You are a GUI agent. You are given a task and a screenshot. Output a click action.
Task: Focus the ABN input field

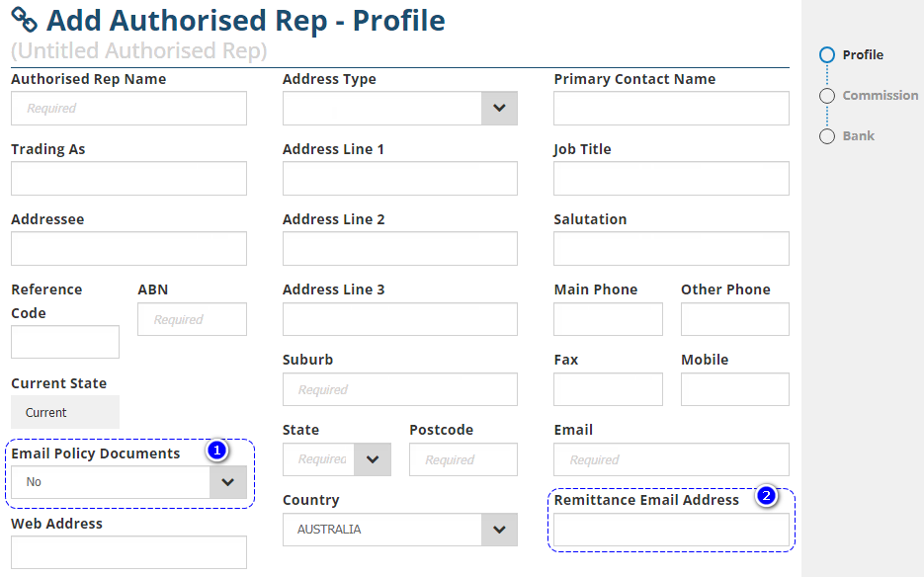tap(192, 320)
